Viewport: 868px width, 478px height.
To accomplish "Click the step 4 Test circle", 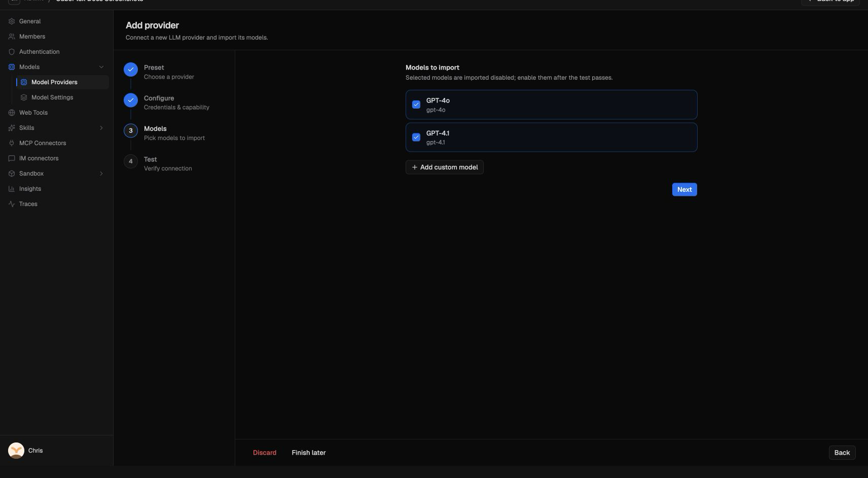I will pos(131,161).
